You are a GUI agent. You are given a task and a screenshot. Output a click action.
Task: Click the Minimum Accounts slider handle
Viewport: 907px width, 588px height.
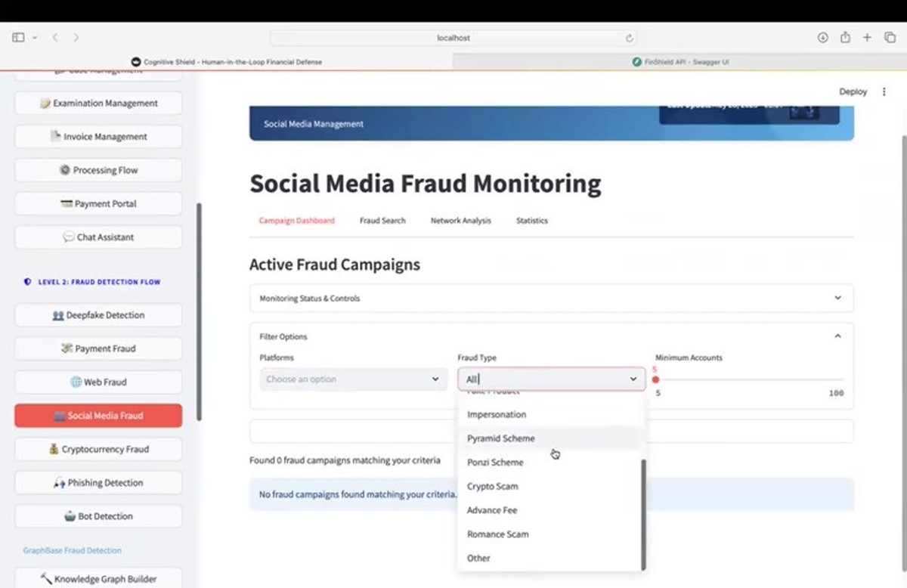pyautogui.click(x=655, y=379)
